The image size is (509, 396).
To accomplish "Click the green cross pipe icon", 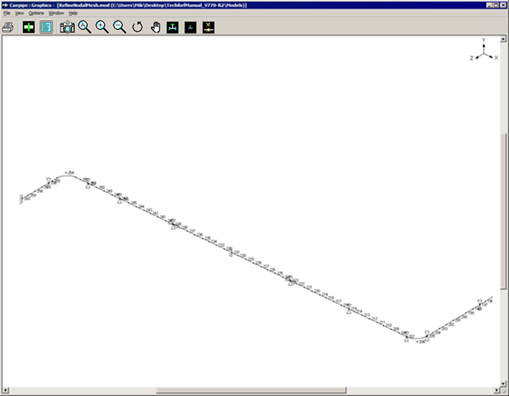I will pyautogui.click(x=29, y=27).
